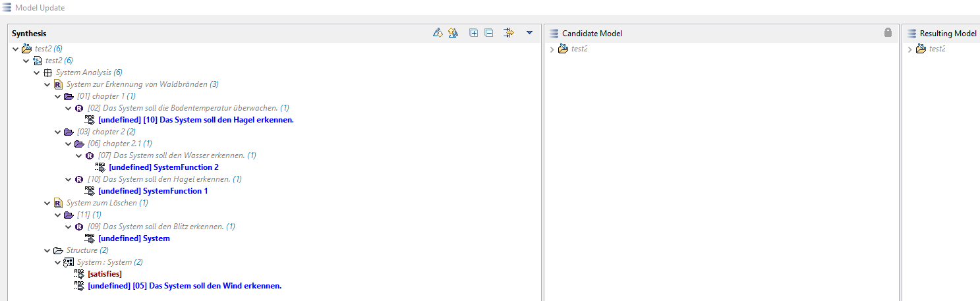The width and height of the screenshot is (980, 301).
Task: Collapse the System zum Löschen node
Action: click(x=47, y=203)
